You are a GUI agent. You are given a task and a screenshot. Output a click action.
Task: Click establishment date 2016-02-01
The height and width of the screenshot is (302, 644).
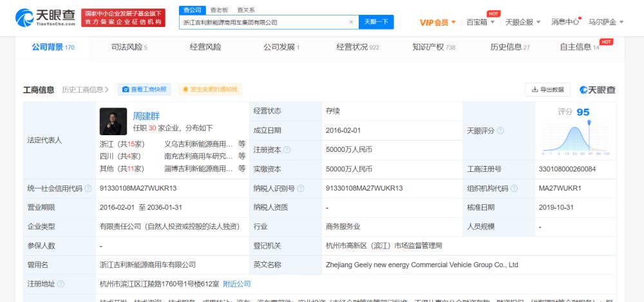click(343, 130)
